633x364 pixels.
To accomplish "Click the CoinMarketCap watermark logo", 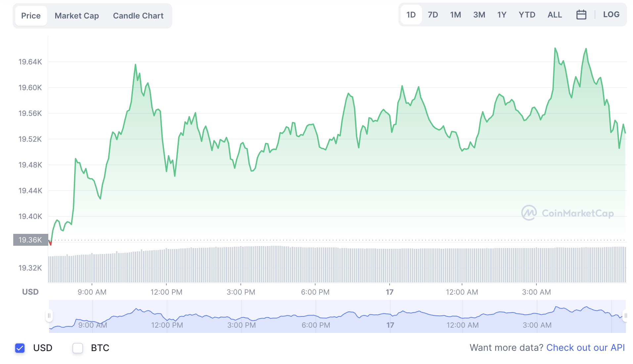I will (x=568, y=213).
